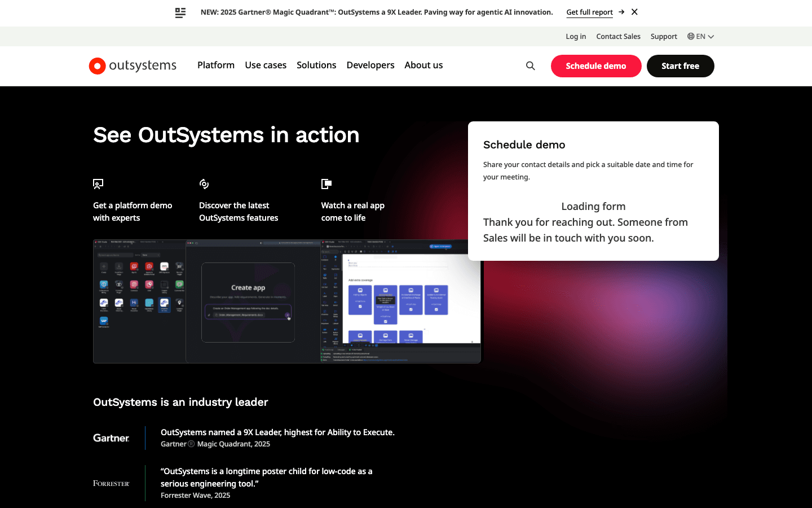Click the Schedule demo form heading
The image size is (812, 508).
pyautogui.click(x=524, y=144)
